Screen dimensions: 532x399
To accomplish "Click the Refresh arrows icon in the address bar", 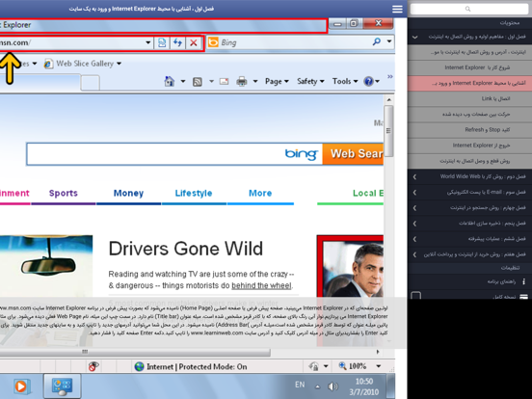I will tap(177, 42).
